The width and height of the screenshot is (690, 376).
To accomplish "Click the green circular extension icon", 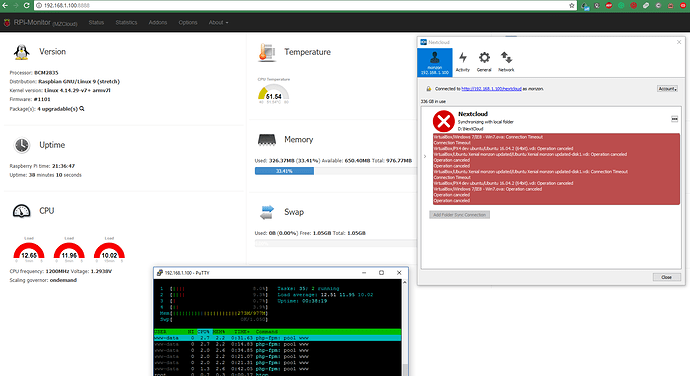I will [621, 5].
